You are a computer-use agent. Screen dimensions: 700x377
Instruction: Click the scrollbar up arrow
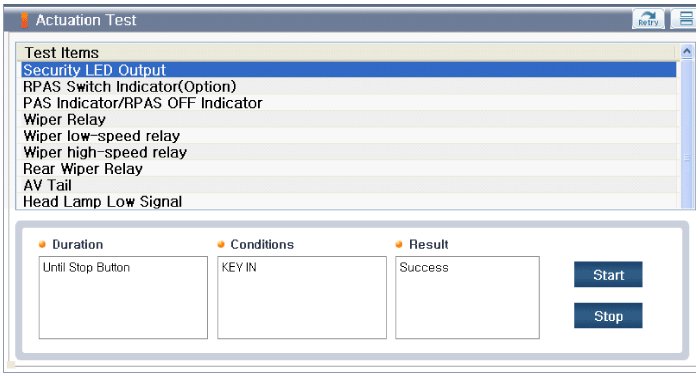click(x=687, y=52)
